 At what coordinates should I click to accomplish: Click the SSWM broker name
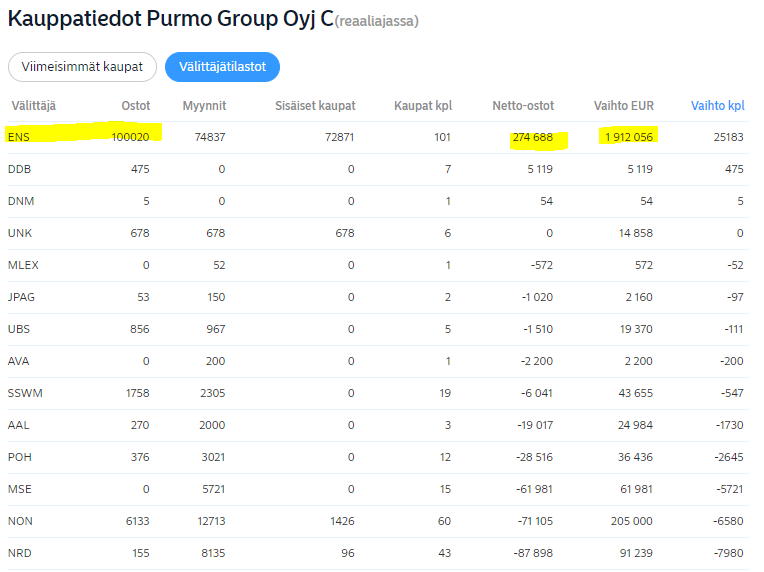click(25, 393)
